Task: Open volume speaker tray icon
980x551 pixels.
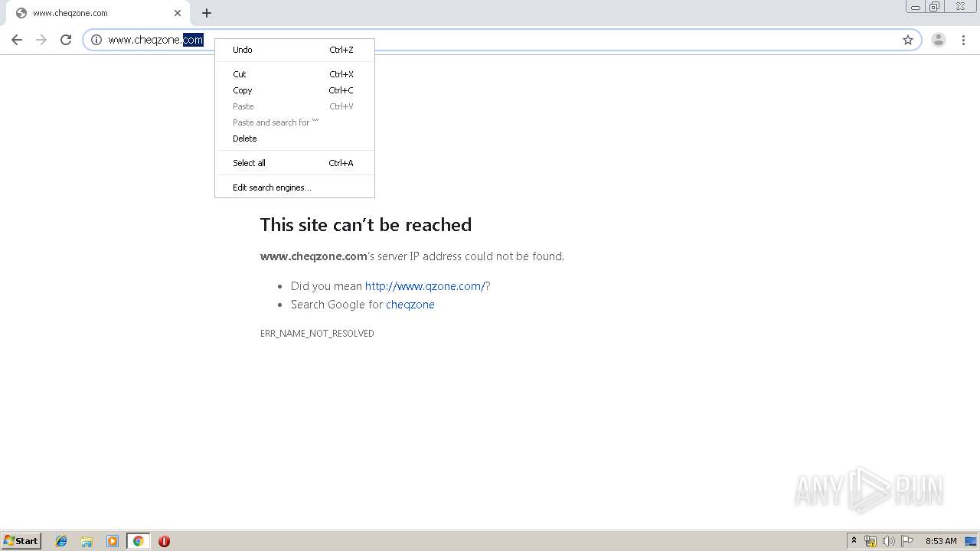Action: tap(889, 541)
